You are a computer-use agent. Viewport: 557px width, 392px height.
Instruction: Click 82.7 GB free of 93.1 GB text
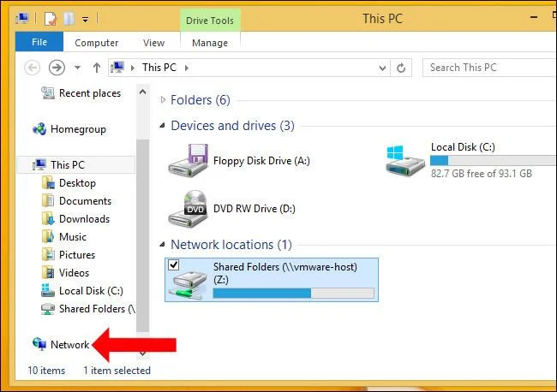coord(482,174)
